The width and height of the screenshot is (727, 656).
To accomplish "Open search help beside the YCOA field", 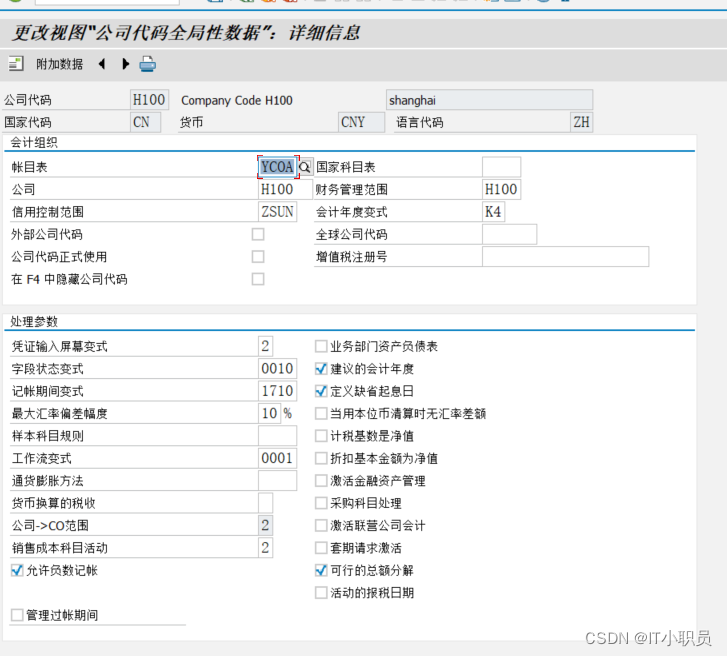I will tap(305, 167).
